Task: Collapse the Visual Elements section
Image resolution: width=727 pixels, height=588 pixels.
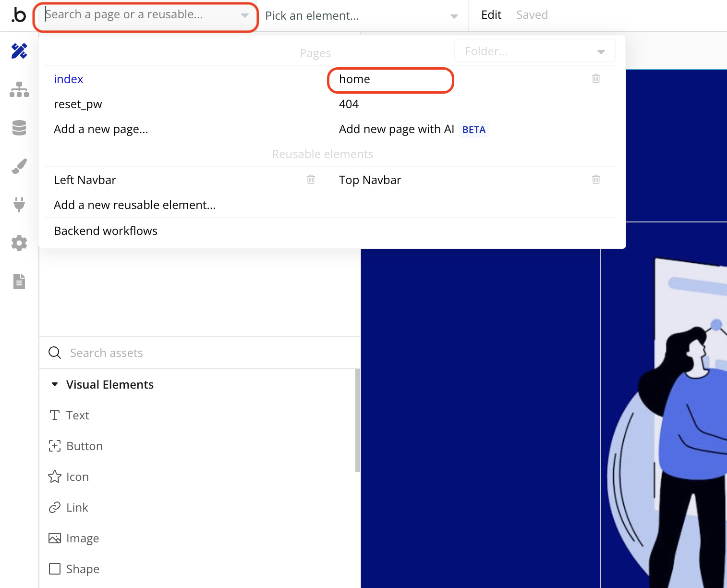Action: tap(55, 384)
